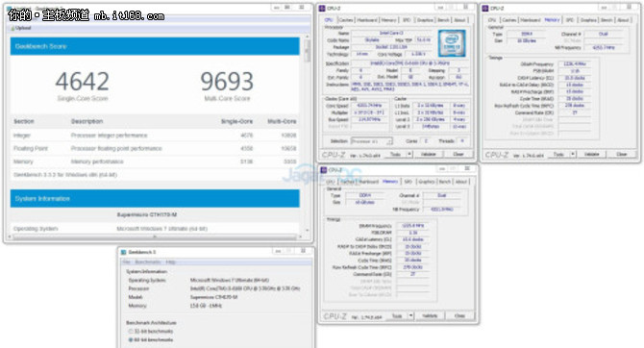Click the Core Speed value in CPU-Z
644x348 pixels.
370,105
